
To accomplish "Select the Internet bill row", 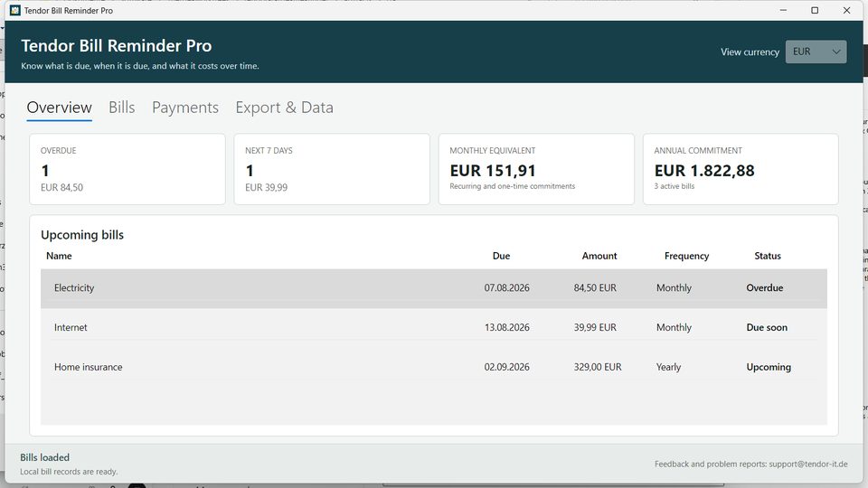I will tap(434, 327).
